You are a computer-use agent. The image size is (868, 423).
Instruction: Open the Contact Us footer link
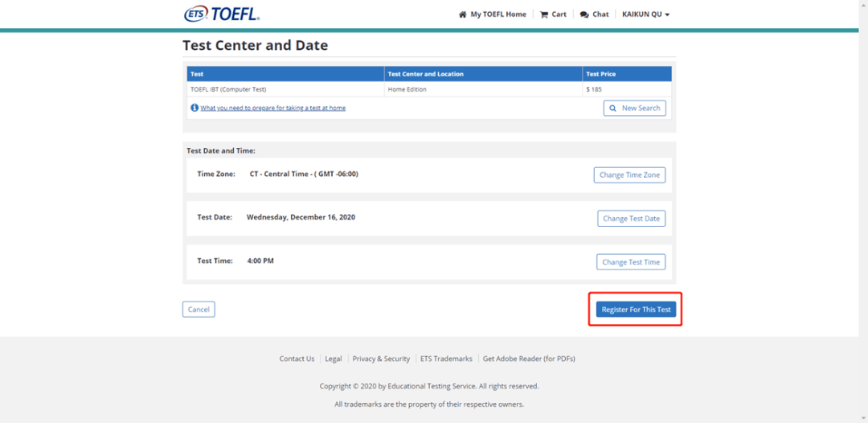pyautogui.click(x=297, y=359)
